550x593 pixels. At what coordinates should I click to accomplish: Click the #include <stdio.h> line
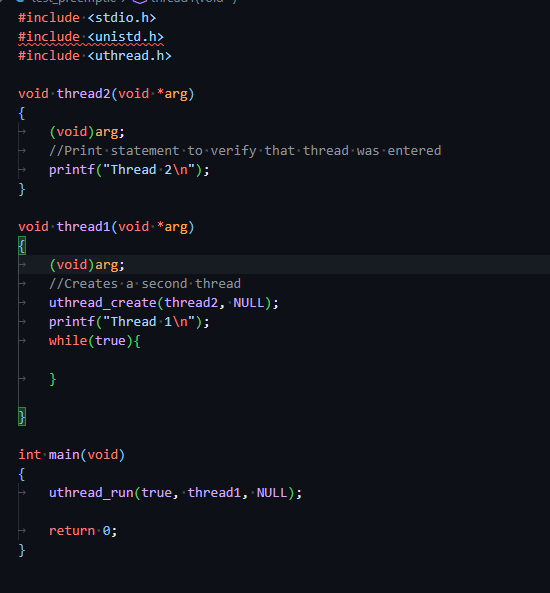click(87, 18)
